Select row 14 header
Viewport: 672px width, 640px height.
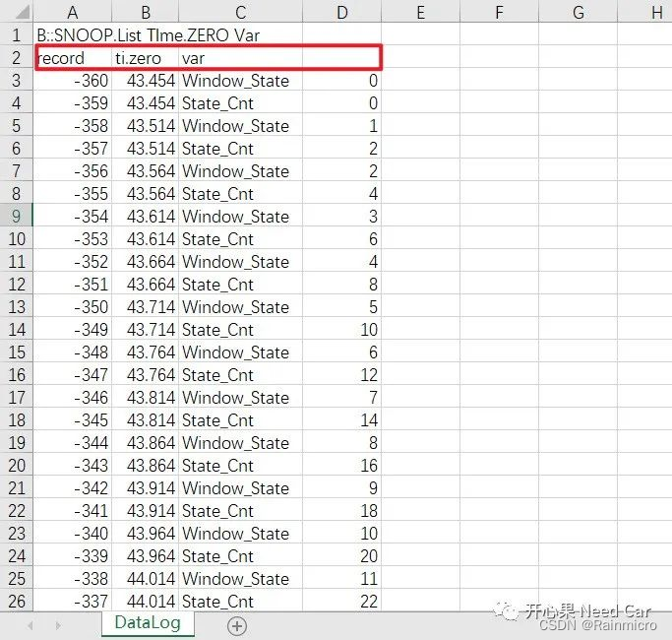[x=17, y=329]
